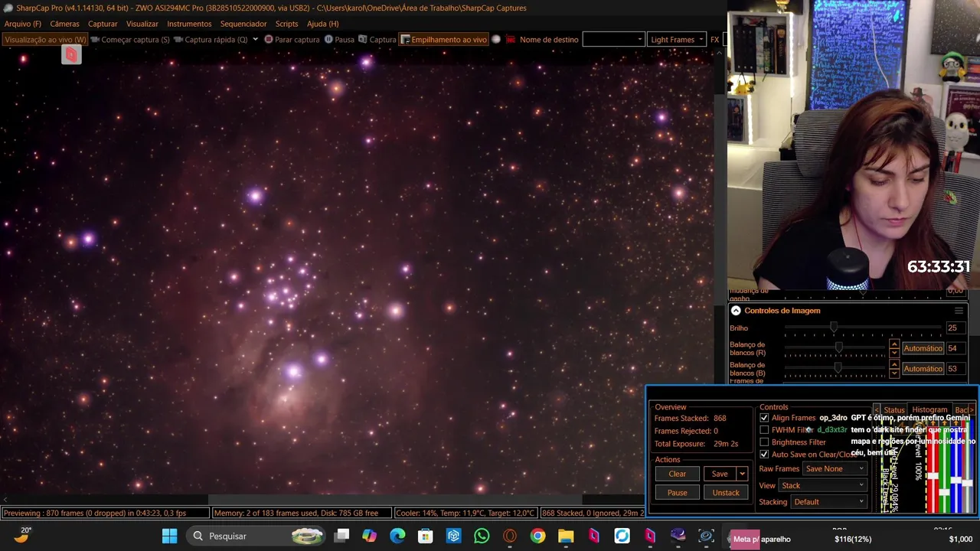
Task: Click the Save stack button
Action: point(720,474)
